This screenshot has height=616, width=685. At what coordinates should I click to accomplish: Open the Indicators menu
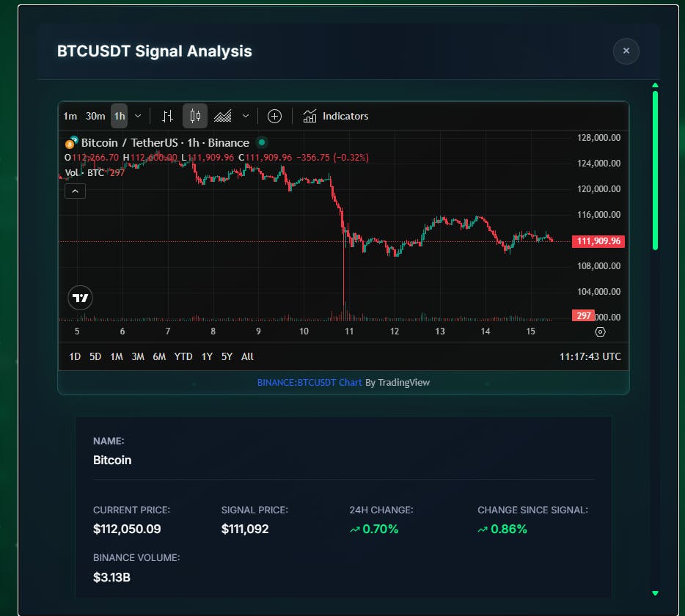[335, 116]
